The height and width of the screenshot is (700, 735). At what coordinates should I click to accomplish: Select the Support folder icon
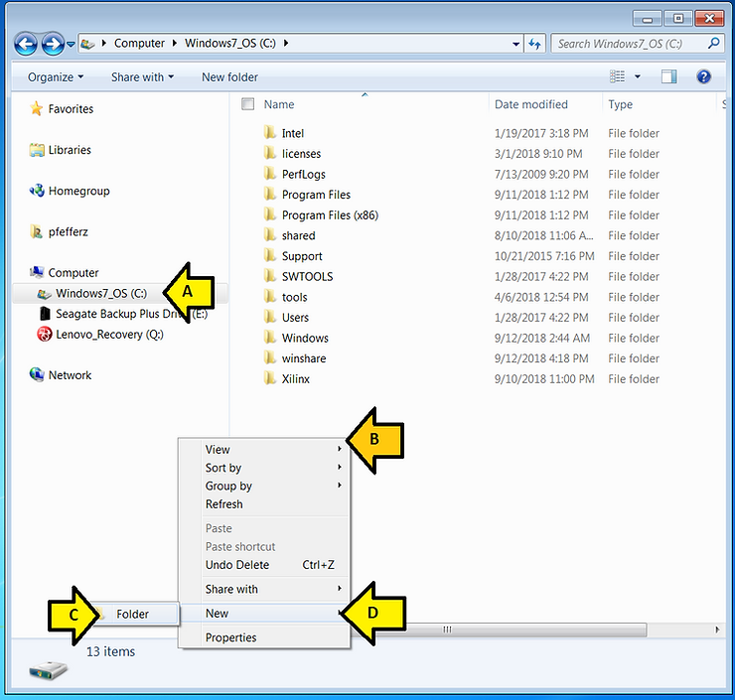pos(269,256)
